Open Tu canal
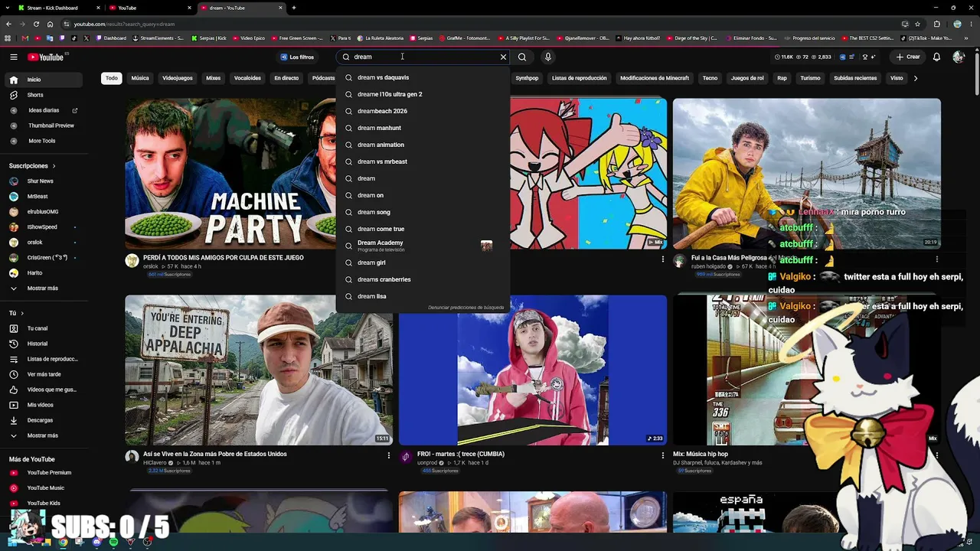 [x=44, y=328]
